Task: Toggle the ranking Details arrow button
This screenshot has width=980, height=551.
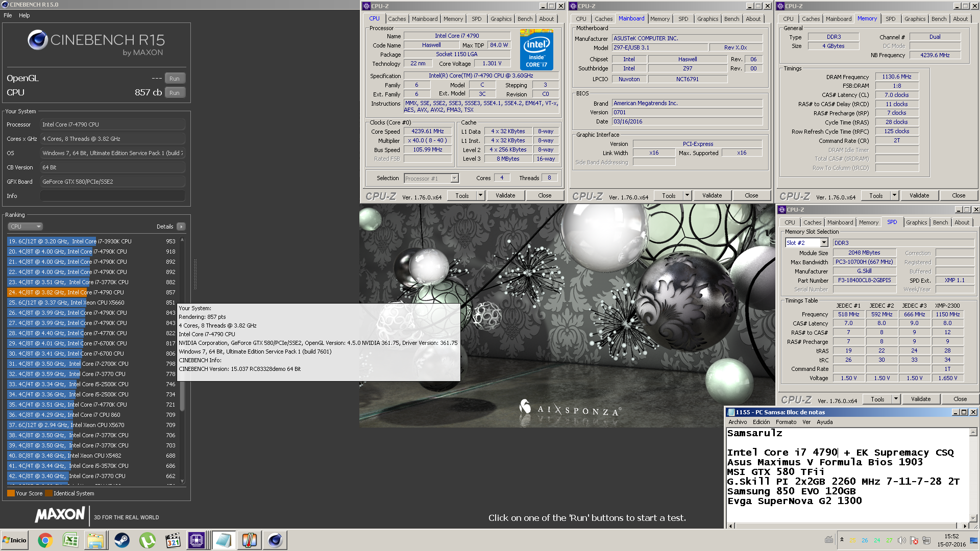Action: click(x=181, y=227)
